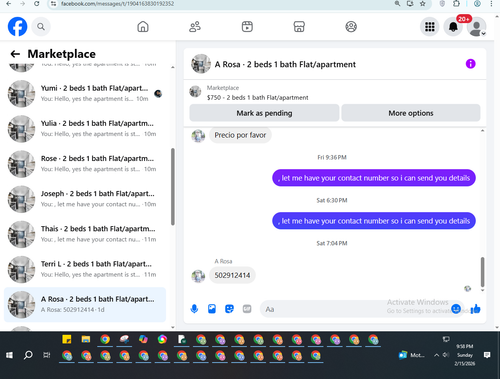The width and height of the screenshot is (500, 379).
Task: Open the Friends icon in top navigation
Action: [x=195, y=27]
